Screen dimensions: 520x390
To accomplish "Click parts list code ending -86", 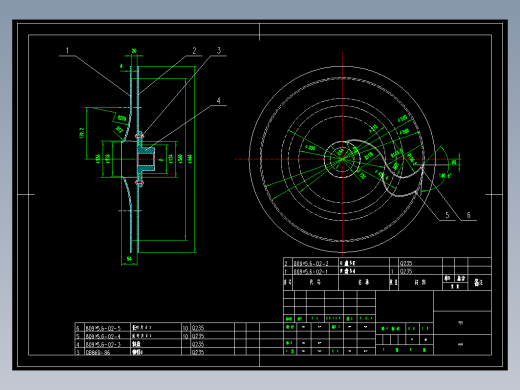I will (98, 352).
